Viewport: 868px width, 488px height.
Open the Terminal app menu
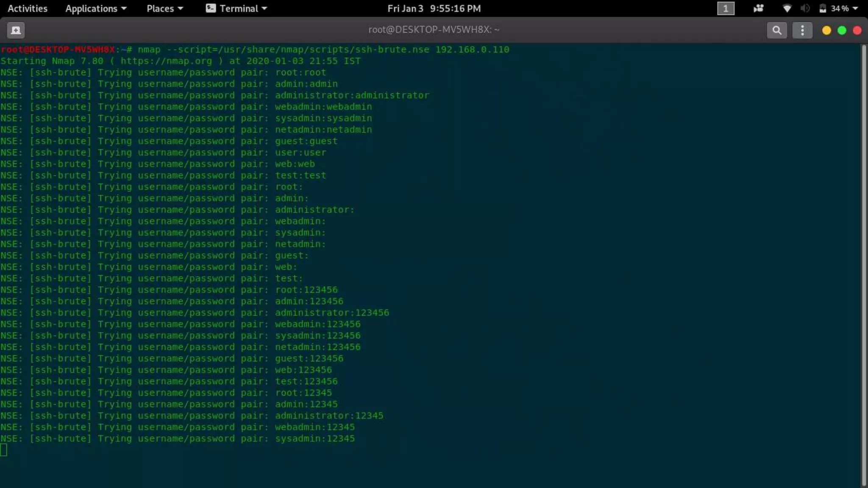pos(243,8)
